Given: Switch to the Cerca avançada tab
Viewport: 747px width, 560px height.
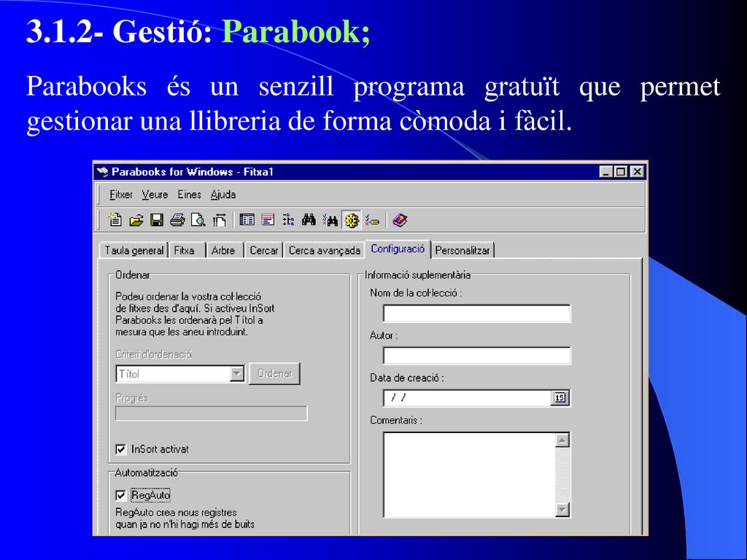Looking at the screenshot, I should coord(325,251).
